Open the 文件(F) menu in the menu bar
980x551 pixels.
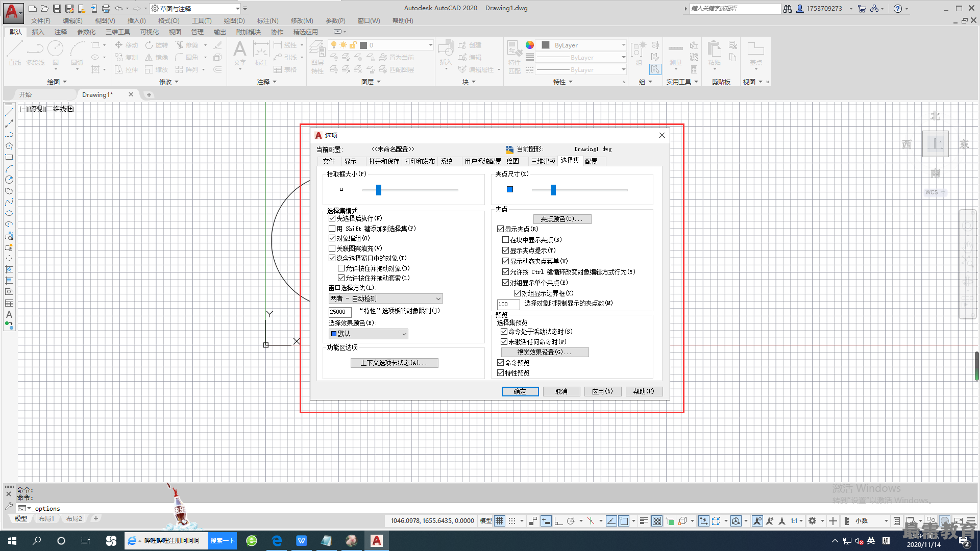coord(41,21)
